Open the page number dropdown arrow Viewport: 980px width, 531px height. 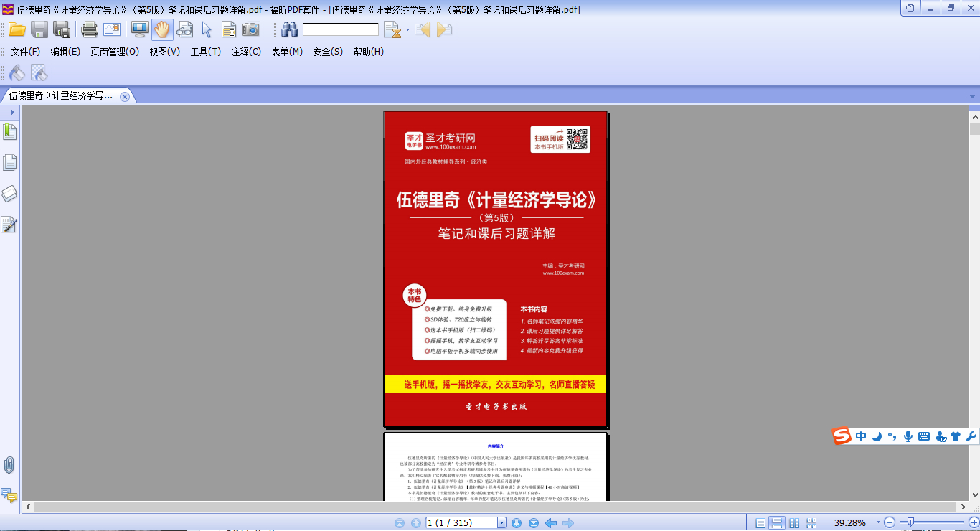tap(502, 523)
